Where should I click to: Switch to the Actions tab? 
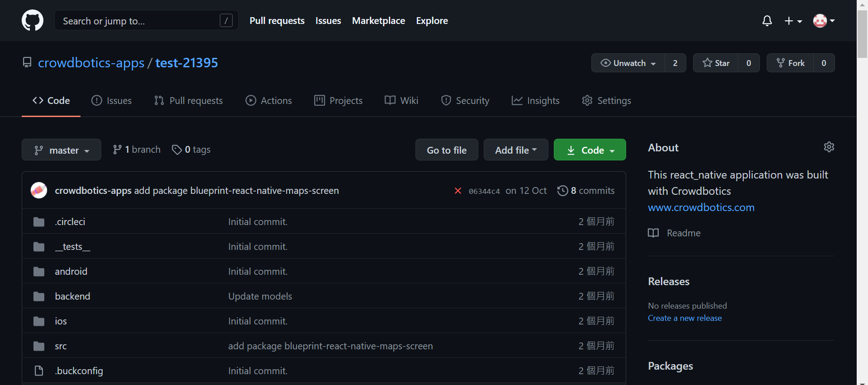click(269, 100)
